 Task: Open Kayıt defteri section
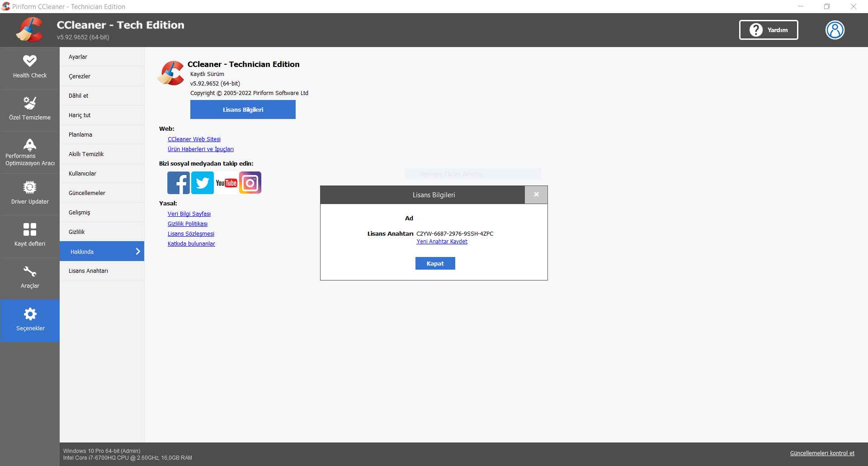pyautogui.click(x=30, y=235)
